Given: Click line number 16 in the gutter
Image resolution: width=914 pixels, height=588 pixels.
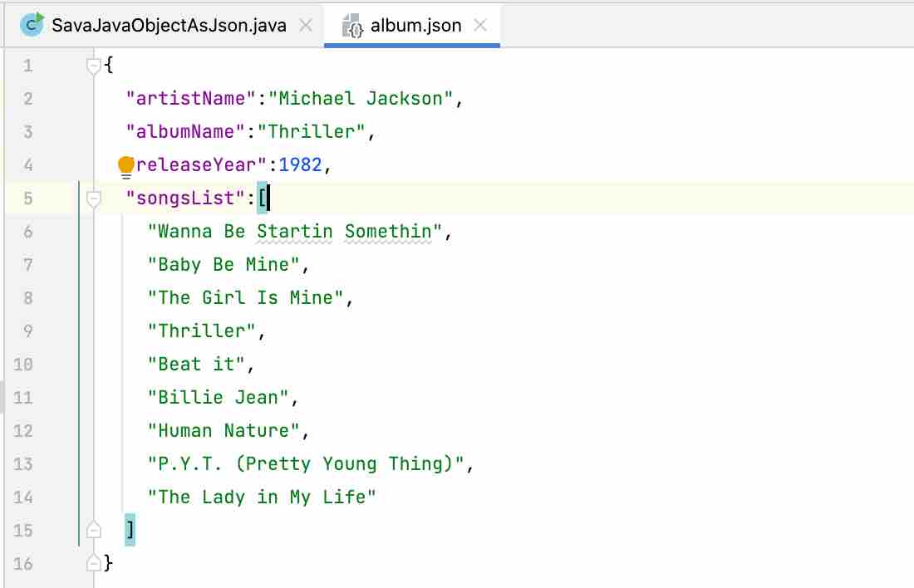Looking at the screenshot, I should point(22,564).
